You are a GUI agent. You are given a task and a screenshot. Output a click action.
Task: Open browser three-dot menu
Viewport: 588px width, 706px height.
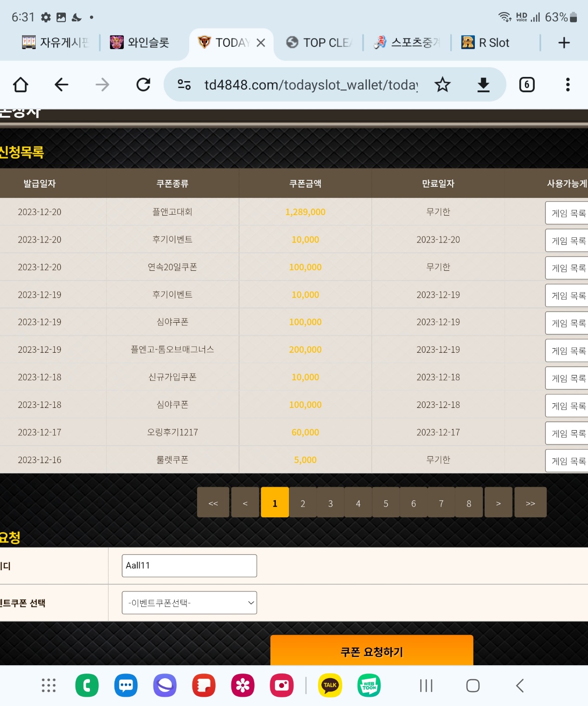(x=568, y=85)
